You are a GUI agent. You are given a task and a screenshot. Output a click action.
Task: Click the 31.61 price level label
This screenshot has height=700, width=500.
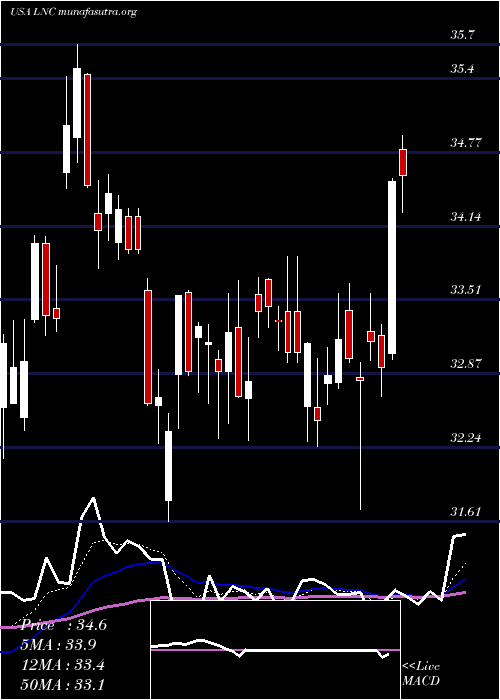(x=466, y=512)
